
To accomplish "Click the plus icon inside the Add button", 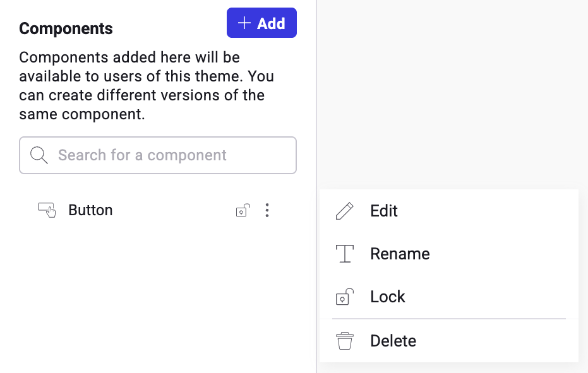I will point(244,23).
